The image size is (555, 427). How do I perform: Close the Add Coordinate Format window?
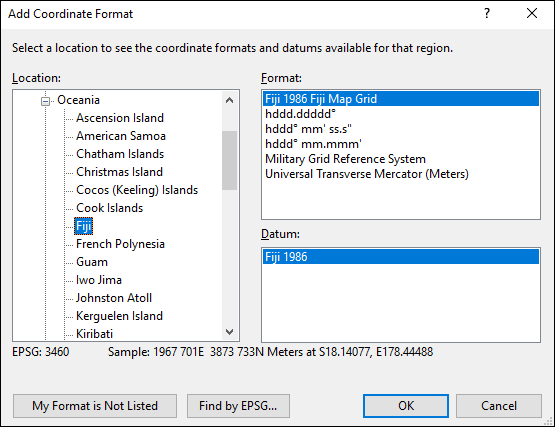point(532,13)
